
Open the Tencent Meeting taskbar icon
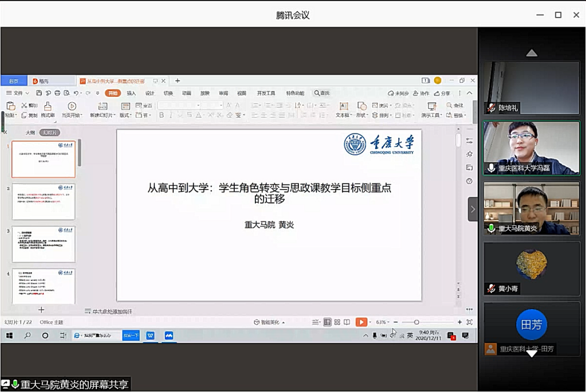[x=169, y=336]
